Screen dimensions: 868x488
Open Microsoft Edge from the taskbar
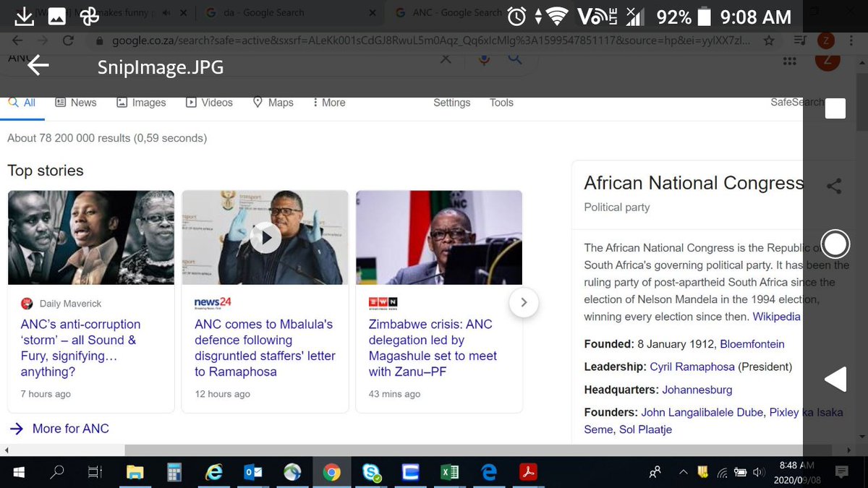tap(489, 473)
